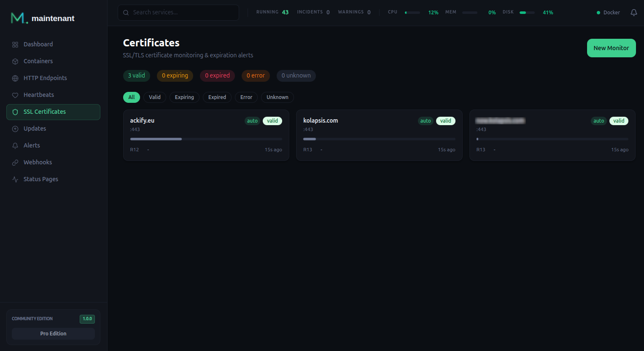Enable the Expiring certificate filter
Screen dimensions: 644x351
pyautogui.click(x=184, y=97)
